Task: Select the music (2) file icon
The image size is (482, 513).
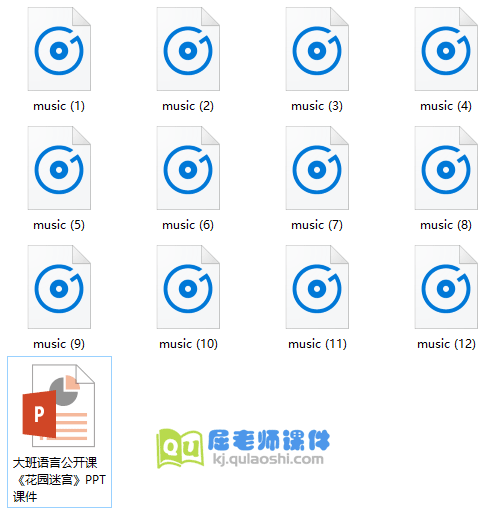Action: pos(188,49)
